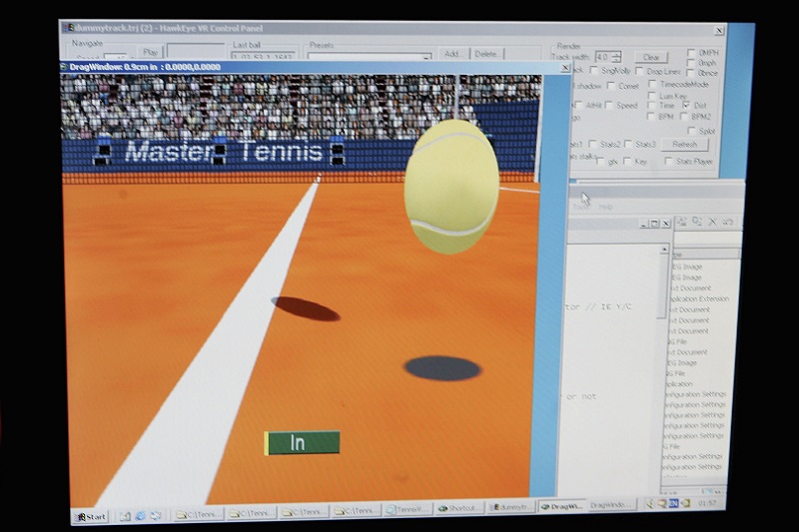Click the Delete X icon in the Explorer toolbar
The image size is (799, 532).
712,222
